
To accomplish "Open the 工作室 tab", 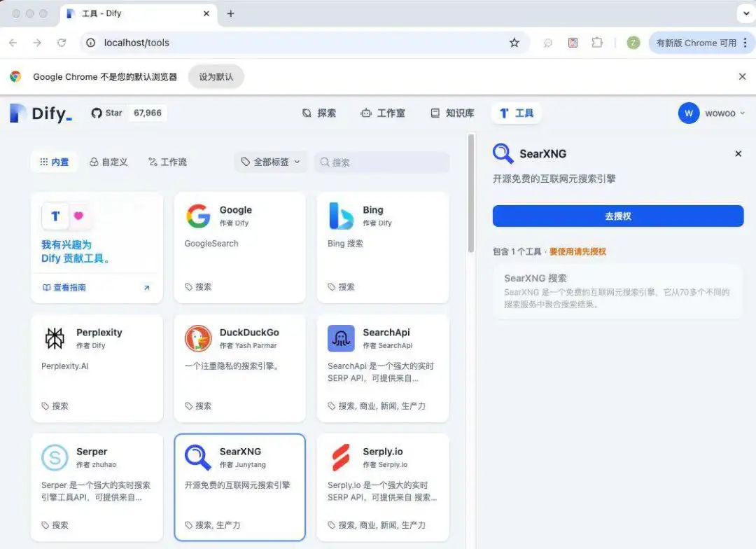I will [x=383, y=113].
